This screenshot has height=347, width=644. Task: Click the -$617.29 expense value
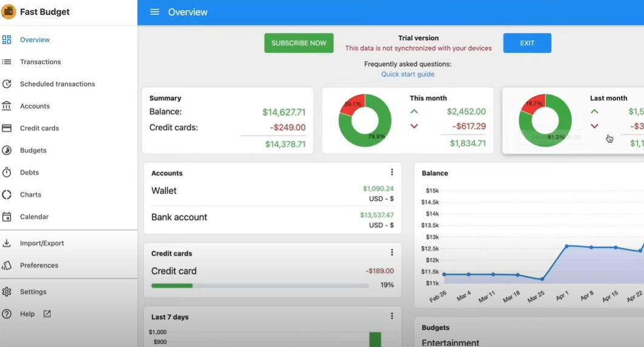[x=469, y=126]
